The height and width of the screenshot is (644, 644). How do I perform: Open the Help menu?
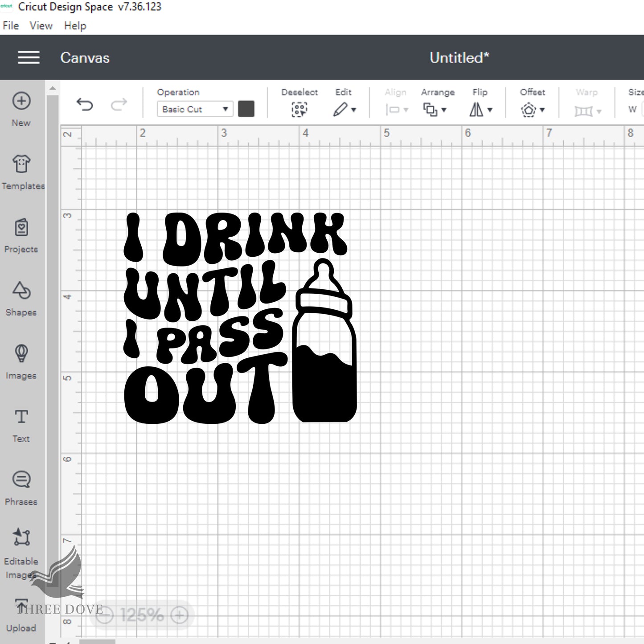(75, 26)
